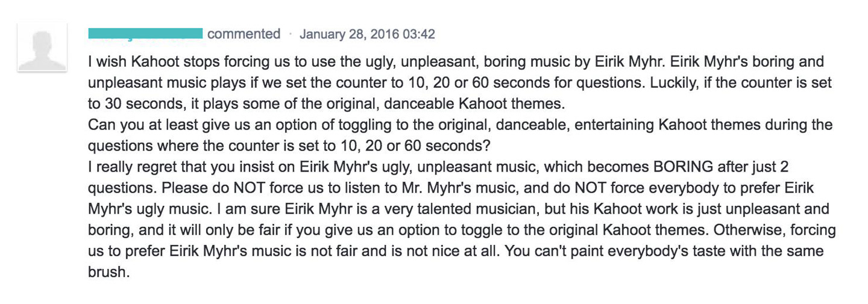Click the commenter's gray avatar picture
The width and height of the screenshot is (868, 304).
(x=42, y=48)
